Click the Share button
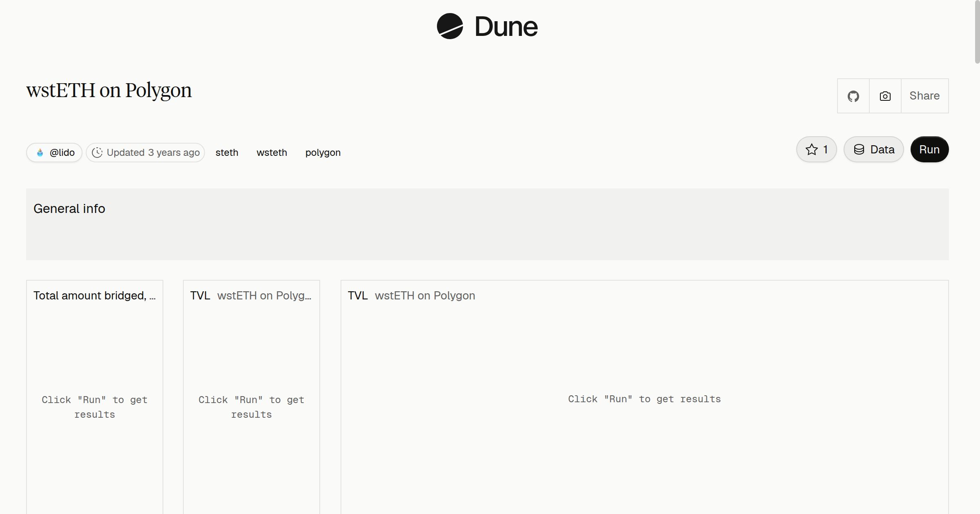 (x=925, y=96)
